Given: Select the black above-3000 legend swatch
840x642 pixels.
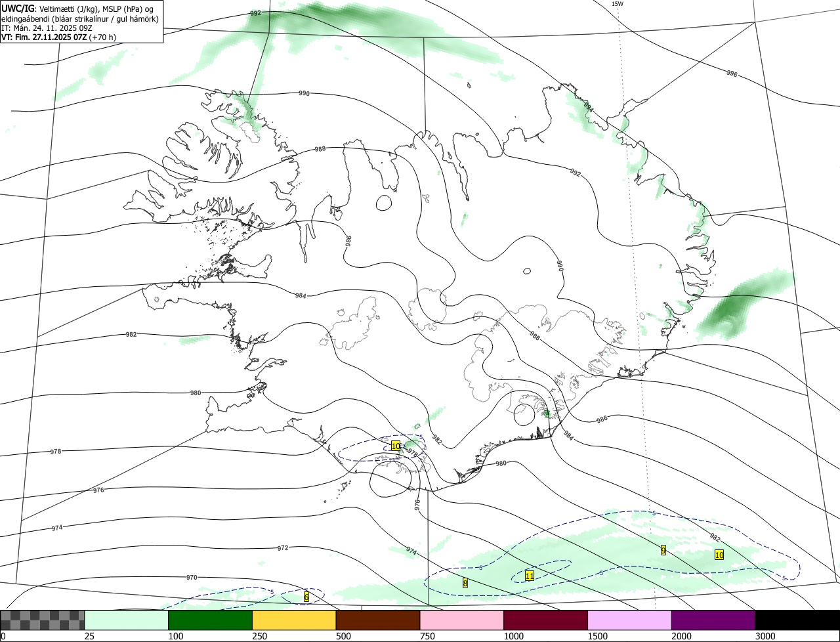Looking at the screenshot, I should pyautogui.click(x=797, y=620).
